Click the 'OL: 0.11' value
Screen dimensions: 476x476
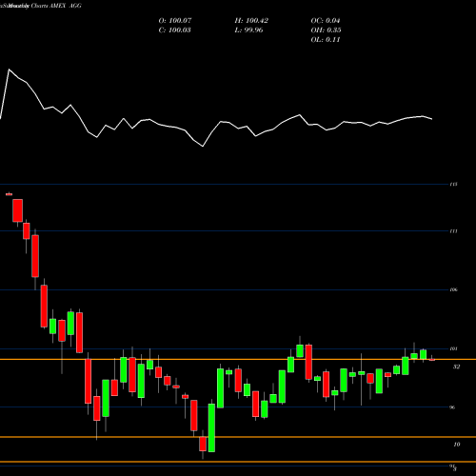(326, 40)
